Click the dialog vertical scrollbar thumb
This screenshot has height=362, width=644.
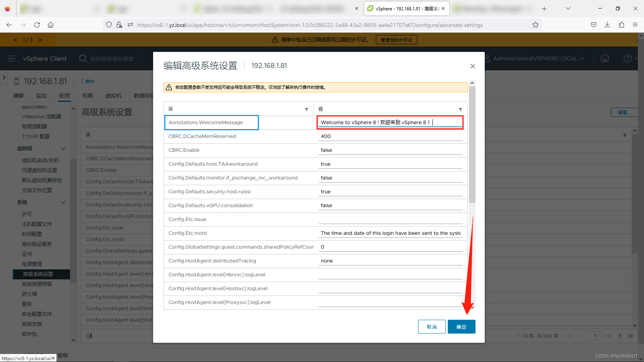tap(472, 145)
